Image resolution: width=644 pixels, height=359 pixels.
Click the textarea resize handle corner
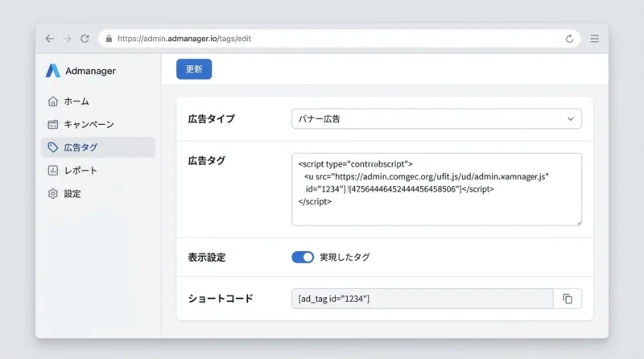[x=579, y=223]
